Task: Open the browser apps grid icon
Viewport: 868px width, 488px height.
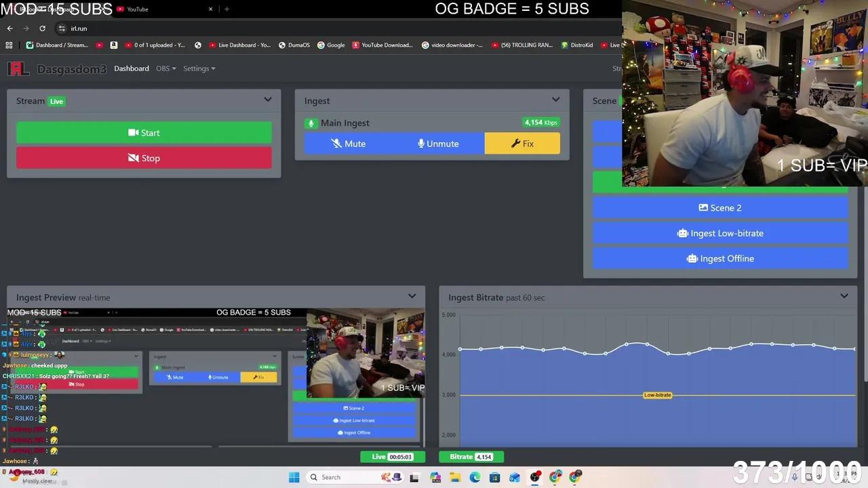Action: (x=9, y=45)
